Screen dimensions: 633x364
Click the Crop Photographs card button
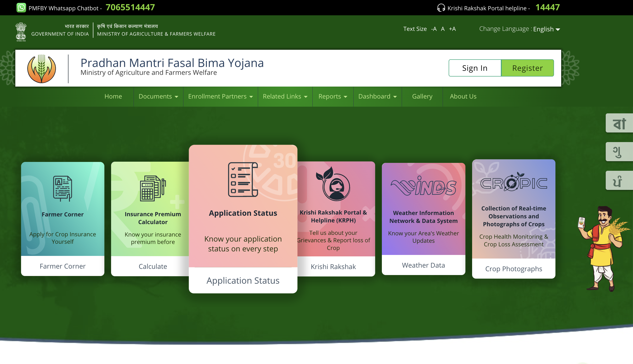(x=514, y=269)
